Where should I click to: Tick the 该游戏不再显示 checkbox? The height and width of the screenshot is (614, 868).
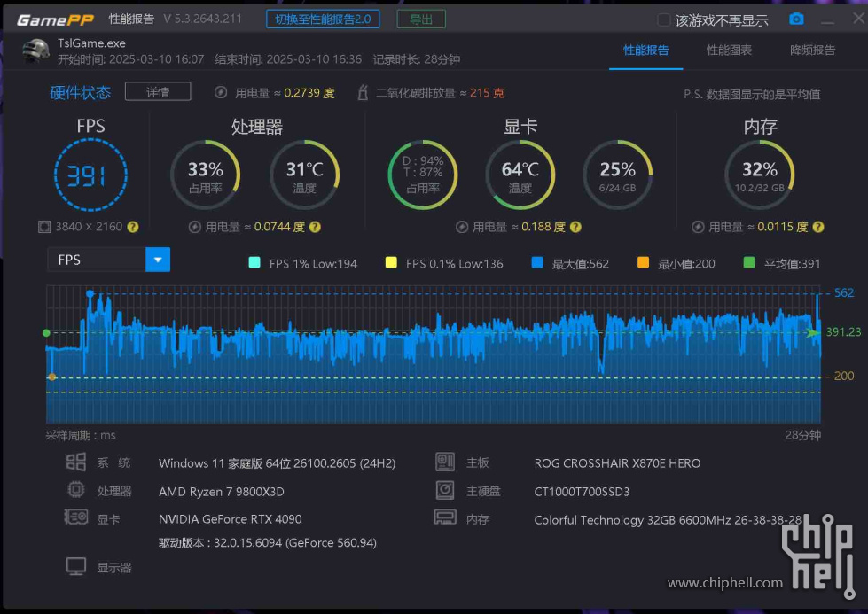click(663, 20)
